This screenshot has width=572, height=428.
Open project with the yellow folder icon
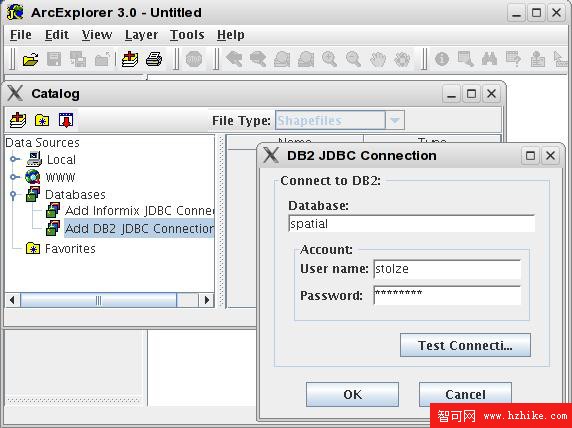[x=30, y=59]
